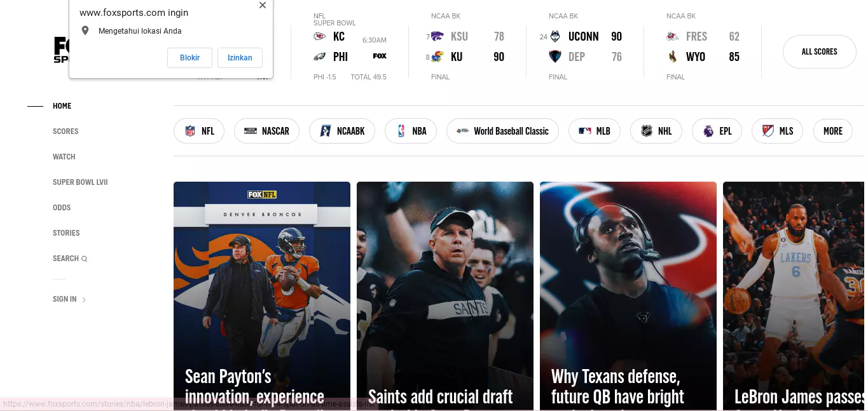
Task: Open WATCH in sidebar
Action: tap(64, 157)
